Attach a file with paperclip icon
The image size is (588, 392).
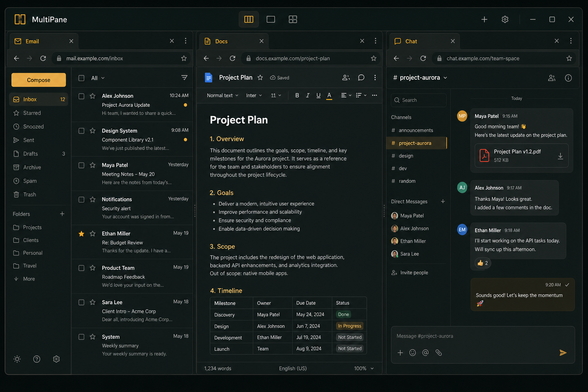click(439, 353)
